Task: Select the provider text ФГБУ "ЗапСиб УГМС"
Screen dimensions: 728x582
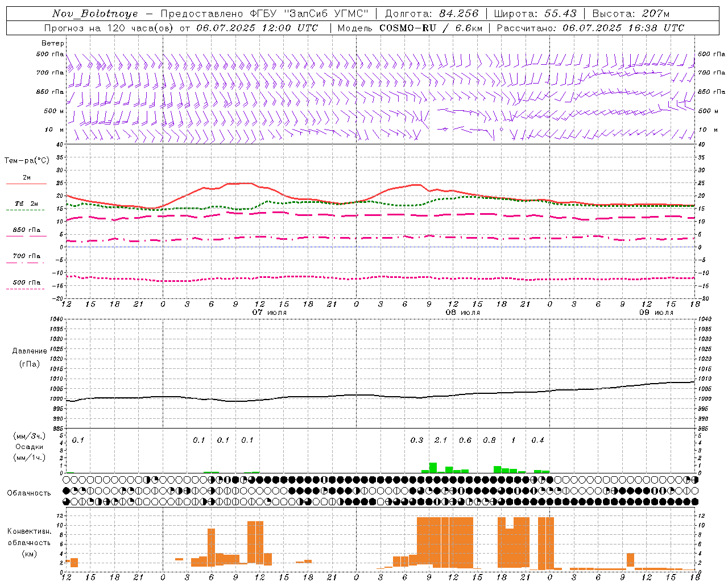Action: (x=309, y=14)
